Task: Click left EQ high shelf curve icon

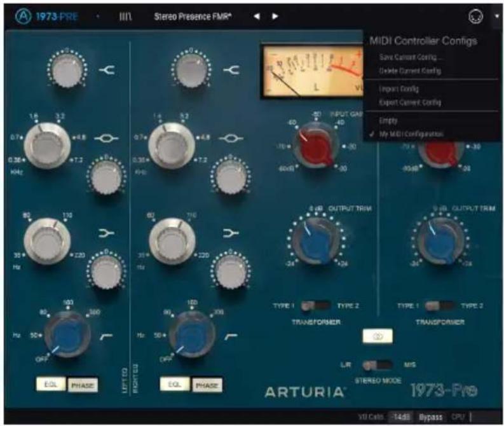Action: 107,70
